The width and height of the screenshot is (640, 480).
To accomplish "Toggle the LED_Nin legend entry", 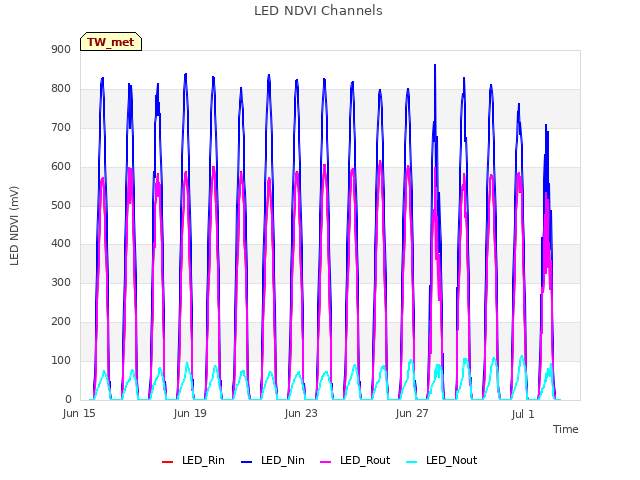I will point(273,460).
